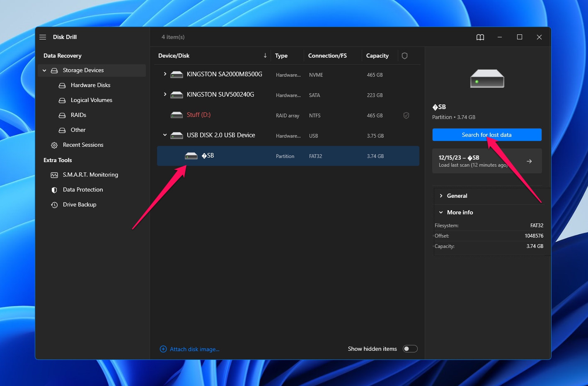Viewport: 588px width, 386px height.
Task: Select Logical Volumes in sidebar
Action: coord(92,100)
